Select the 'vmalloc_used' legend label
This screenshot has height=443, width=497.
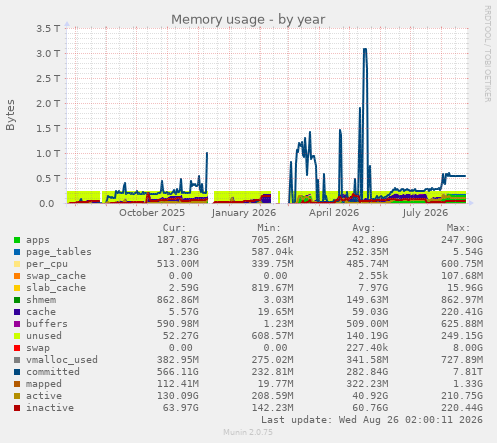click(62, 360)
